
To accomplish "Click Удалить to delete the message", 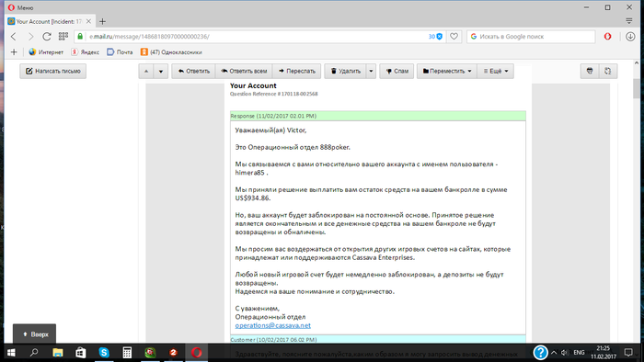I will click(345, 71).
